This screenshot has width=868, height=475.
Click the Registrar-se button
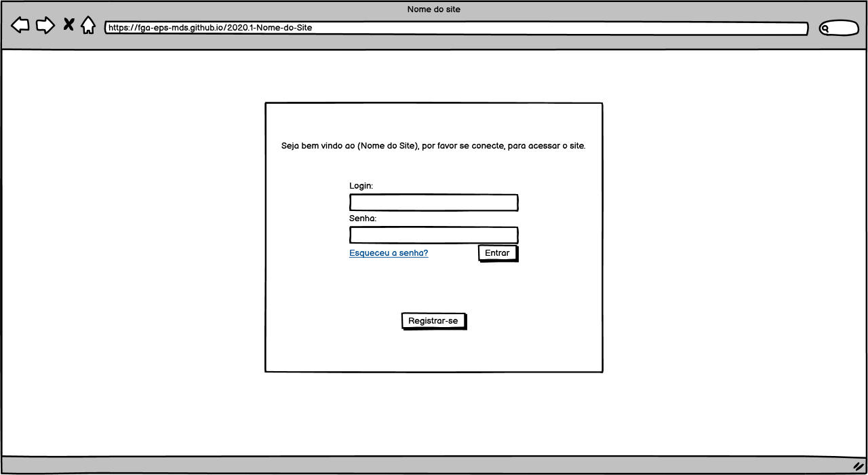[x=433, y=321]
